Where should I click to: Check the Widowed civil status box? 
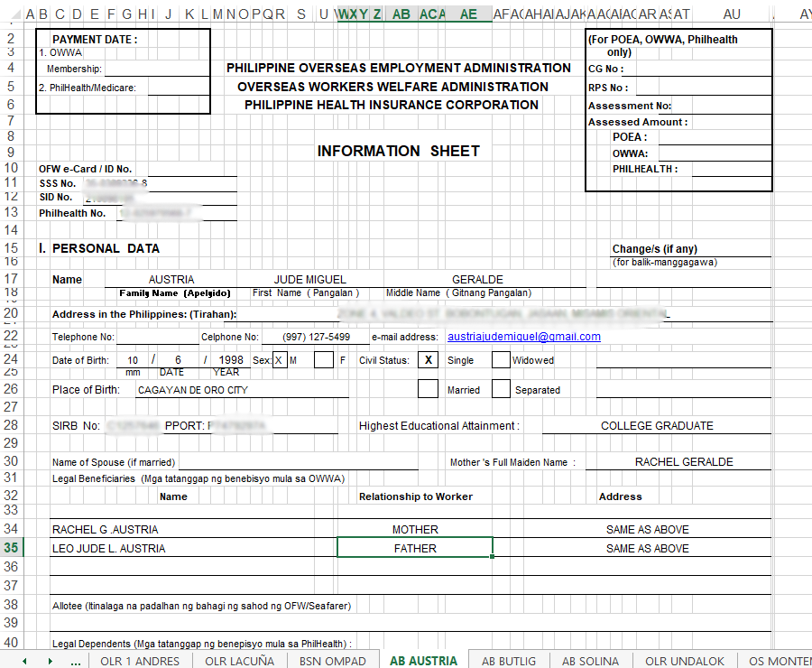501,360
